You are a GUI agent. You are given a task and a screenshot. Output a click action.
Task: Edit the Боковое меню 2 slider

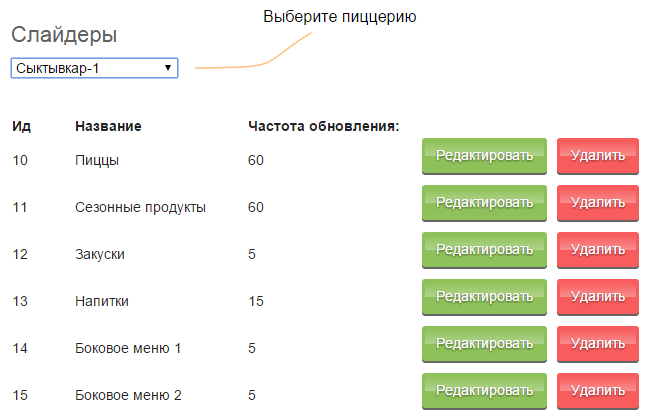tap(484, 391)
